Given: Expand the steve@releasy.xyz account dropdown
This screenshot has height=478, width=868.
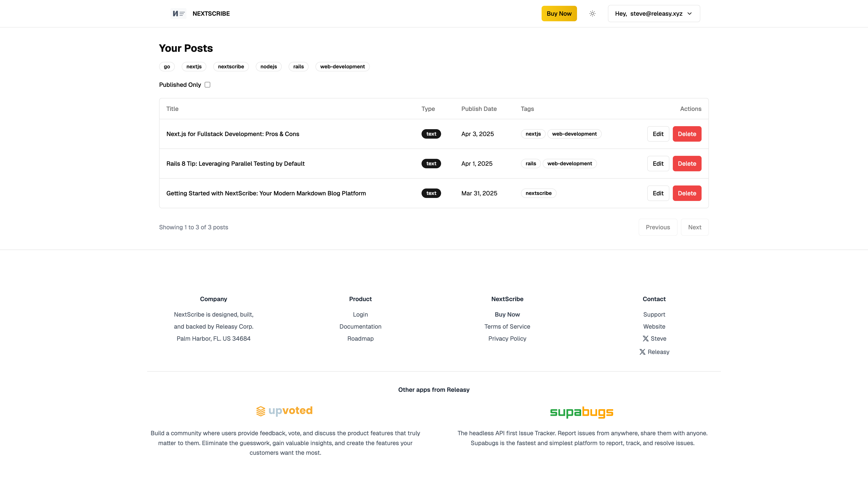Looking at the screenshot, I should (654, 14).
